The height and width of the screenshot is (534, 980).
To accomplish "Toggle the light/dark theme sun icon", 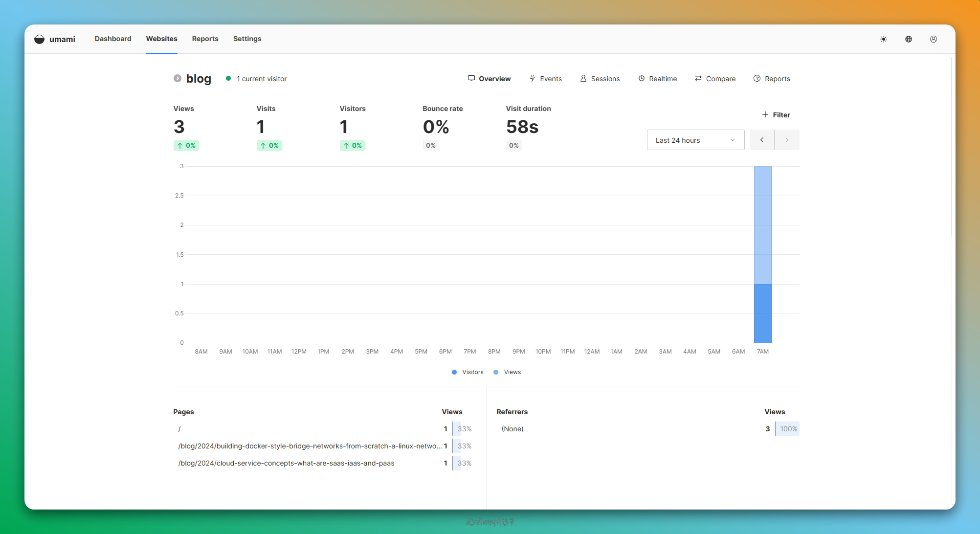I will (883, 39).
